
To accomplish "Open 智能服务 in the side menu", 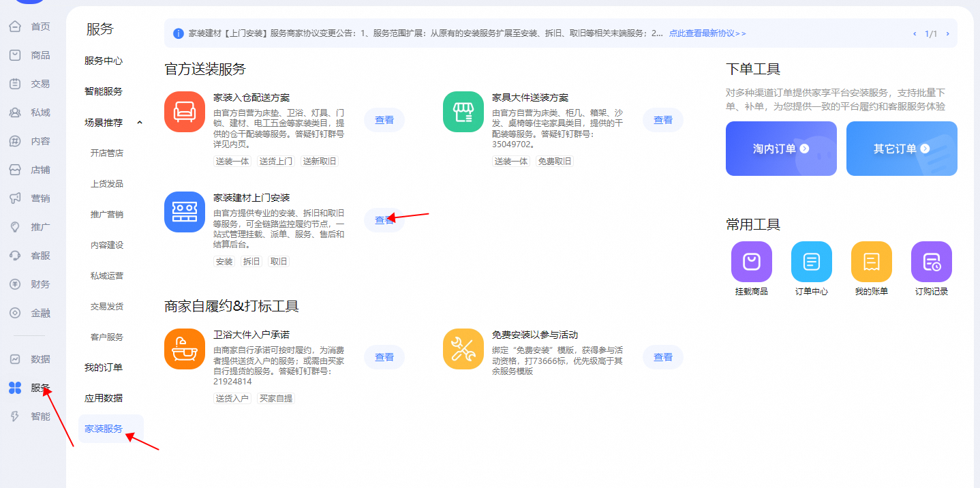I will pyautogui.click(x=104, y=91).
